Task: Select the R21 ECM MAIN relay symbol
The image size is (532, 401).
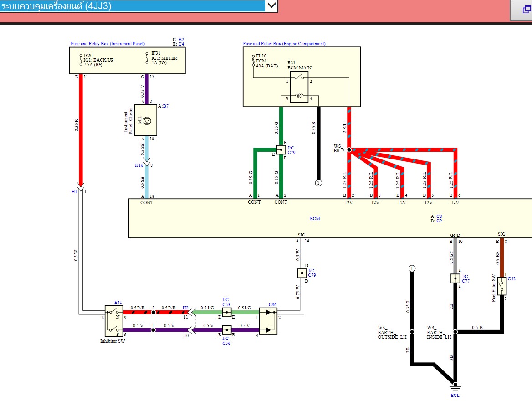Action: click(299, 87)
